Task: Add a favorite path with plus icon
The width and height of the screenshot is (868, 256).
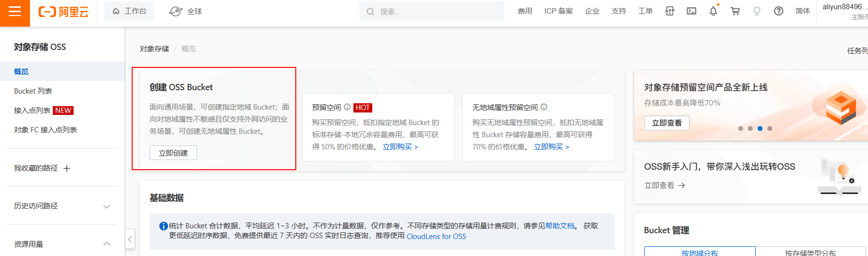Action: [67, 168]
